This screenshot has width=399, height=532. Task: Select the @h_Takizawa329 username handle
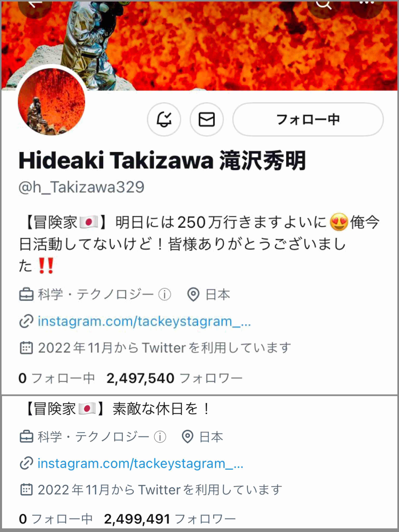[82, 187]
